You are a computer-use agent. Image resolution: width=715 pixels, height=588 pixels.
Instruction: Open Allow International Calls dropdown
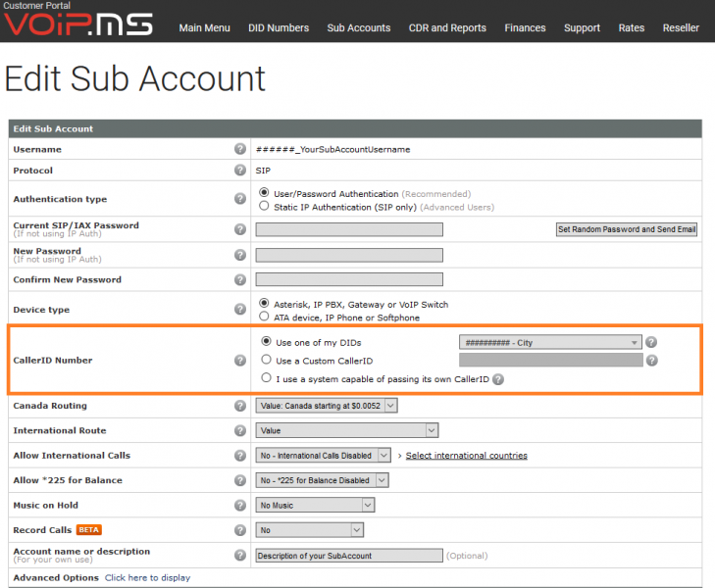pos(324,456)
